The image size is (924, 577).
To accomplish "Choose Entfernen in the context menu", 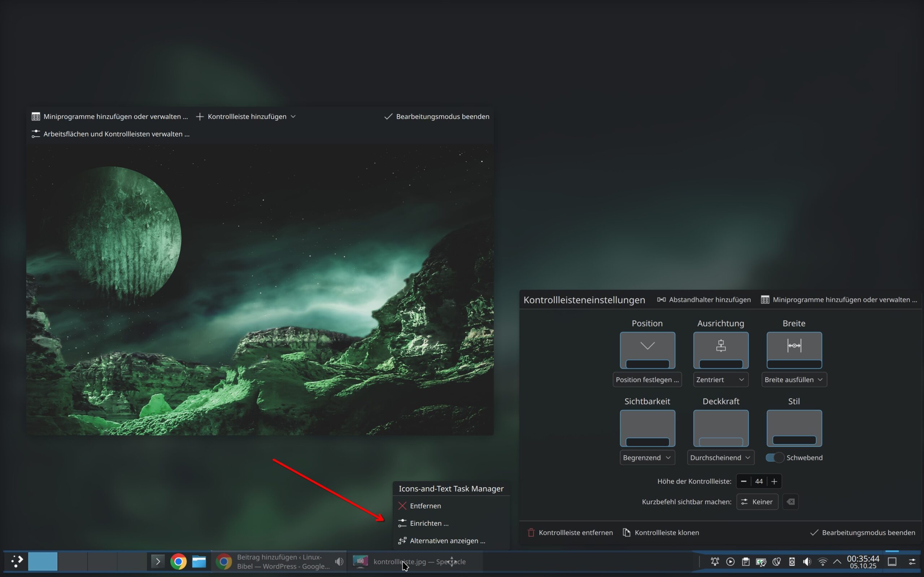I will pos(425,506).
